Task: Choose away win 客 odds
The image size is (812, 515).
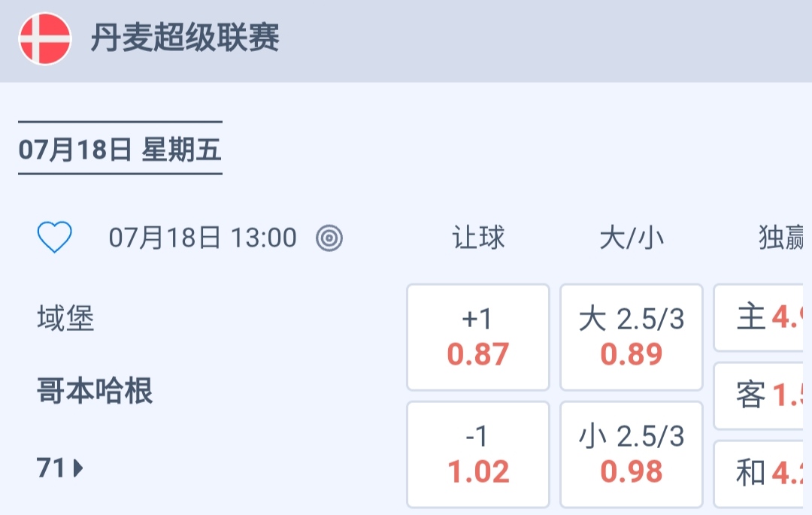Action: (759, 395)
